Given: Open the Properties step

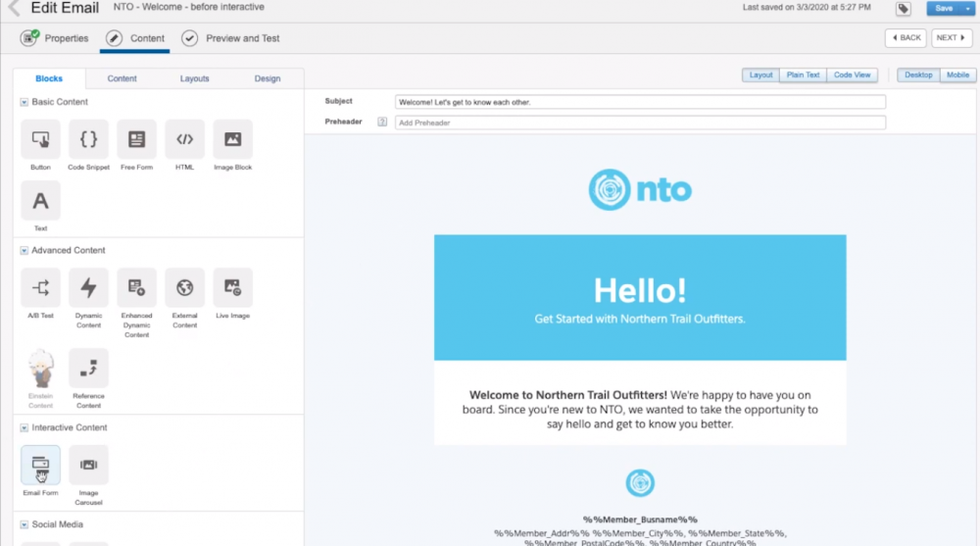Looking at the screenshot, I should [54, 38].
